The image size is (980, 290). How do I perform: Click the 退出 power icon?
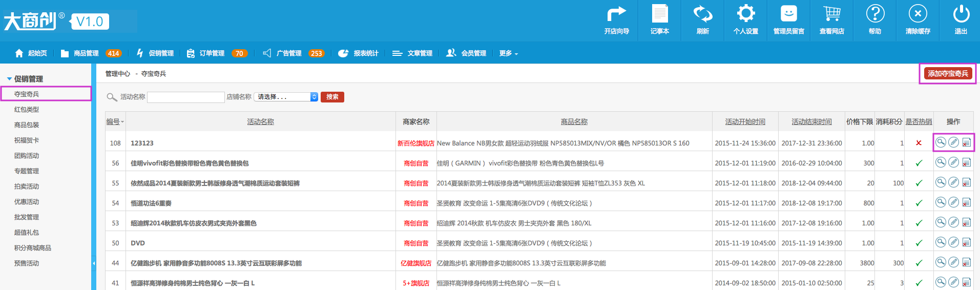coord(961,14)
